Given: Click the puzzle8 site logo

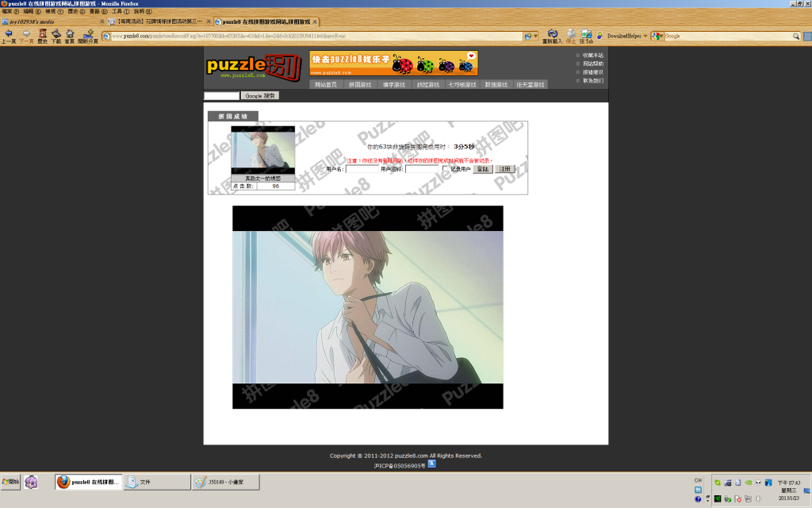Looking at the screenshot, I should coord(253,67).
